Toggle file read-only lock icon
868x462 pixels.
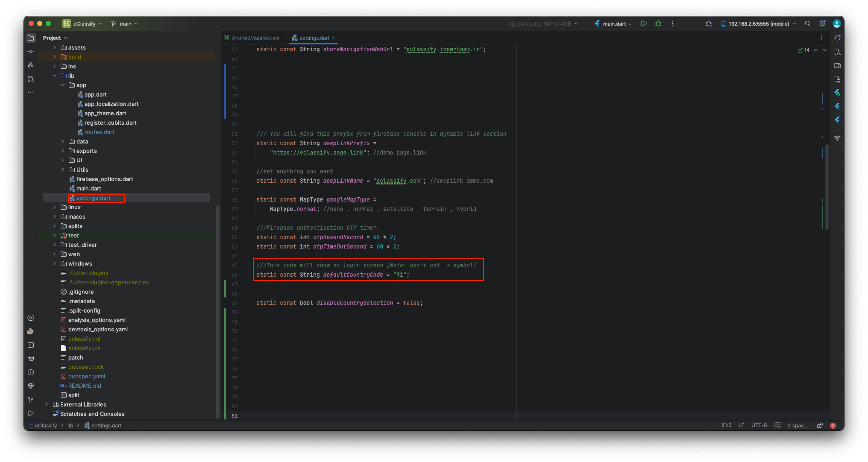pyautogui.click(x=820, y=425)
